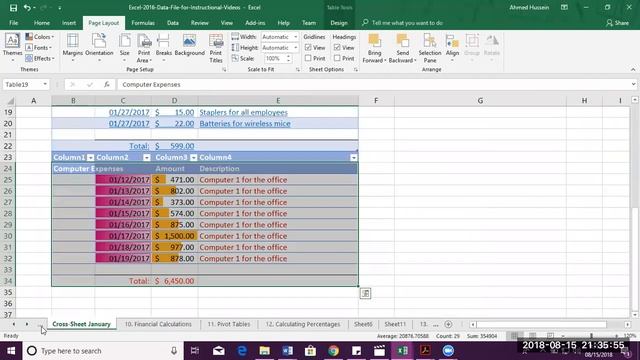Open the theme Colors dropdown
The width and height of the screenshot is (640, 360).
[40, 37]
